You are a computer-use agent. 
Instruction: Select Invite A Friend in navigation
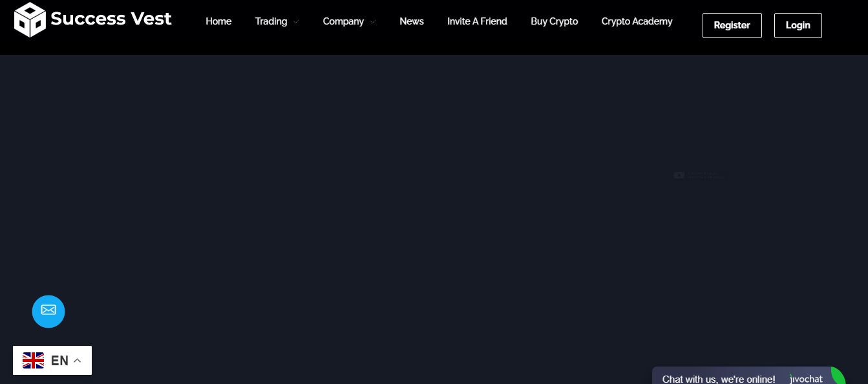click(x=477, y=21)
